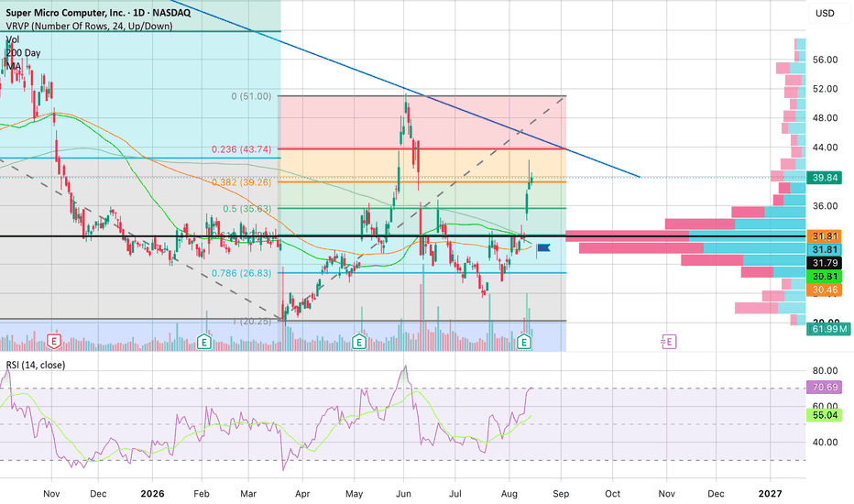Click the blue flag marker on chart
The image size is (854, 504).
point(543,249)
